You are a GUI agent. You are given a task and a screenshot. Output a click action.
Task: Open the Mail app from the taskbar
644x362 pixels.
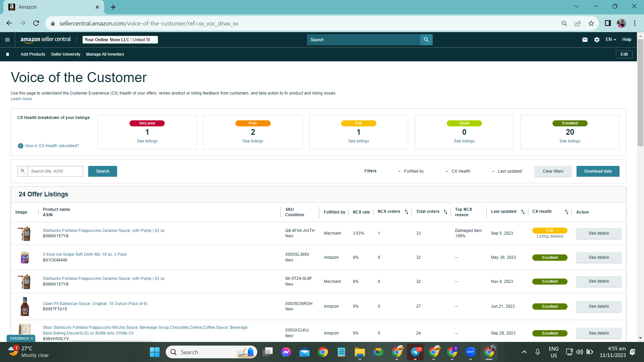305,352
